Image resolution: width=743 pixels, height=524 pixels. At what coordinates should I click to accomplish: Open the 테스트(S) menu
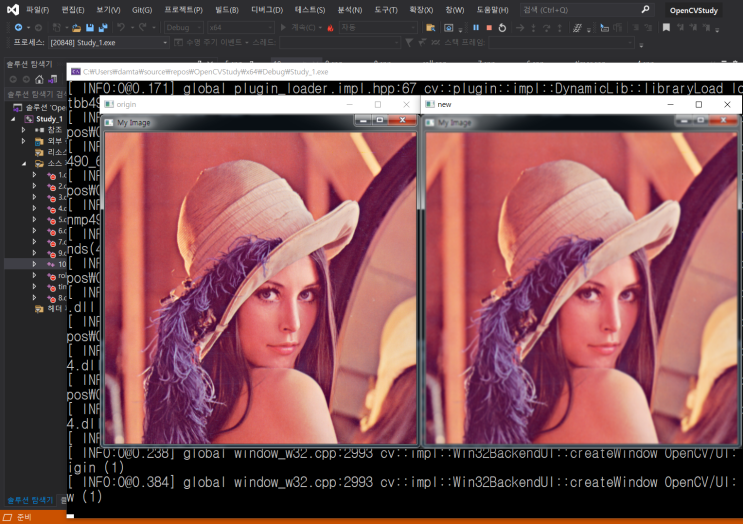click(x=310, y=10)
